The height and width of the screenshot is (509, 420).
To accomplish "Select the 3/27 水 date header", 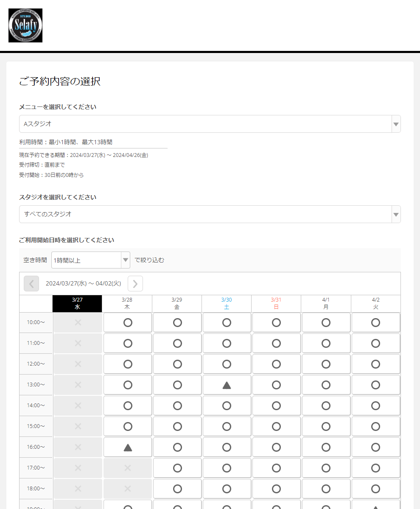I will click(77, 303).
